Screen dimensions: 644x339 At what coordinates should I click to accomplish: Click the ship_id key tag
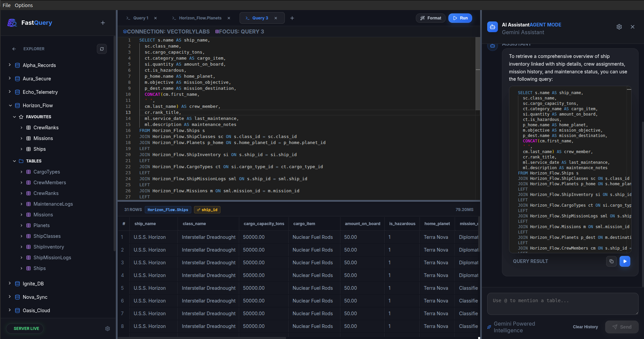tap(207, 210)
